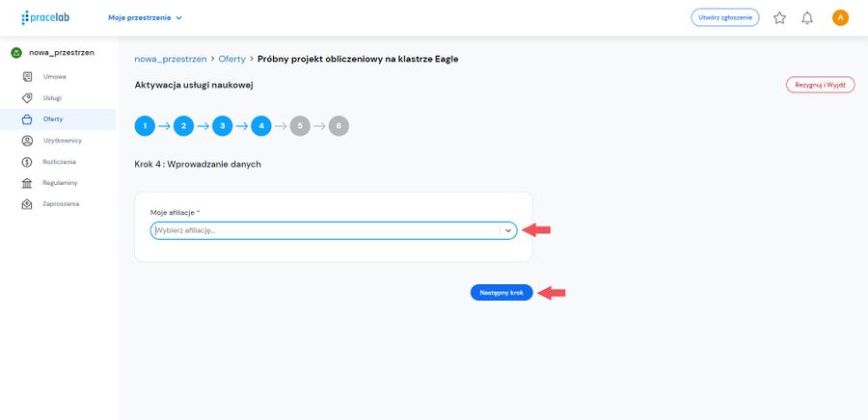Expand Moje przestrzenie dropdown
Screen dimensions: 868x420
(145, 17)
